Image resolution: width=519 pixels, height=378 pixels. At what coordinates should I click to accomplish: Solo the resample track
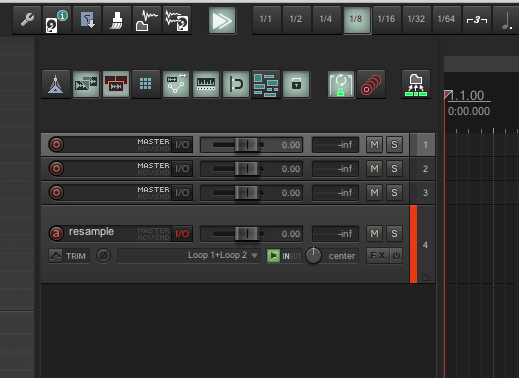point(394,234)
